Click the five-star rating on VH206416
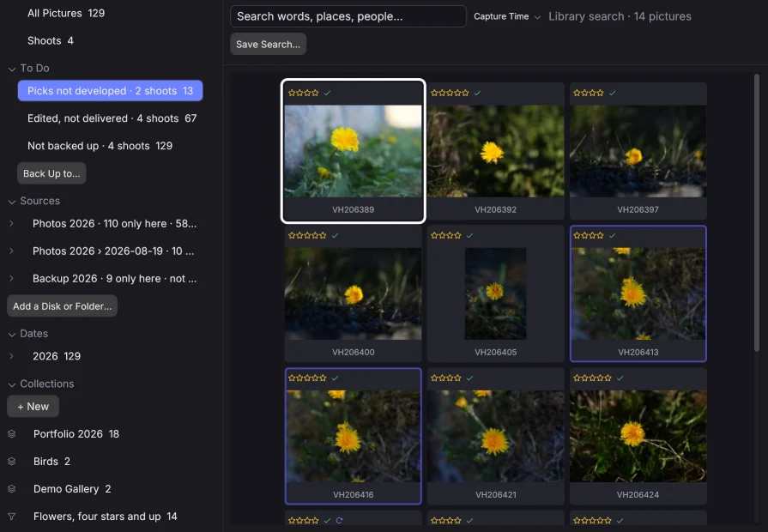Screen dimensions: 768x532 pyautogui.click(x=307, y=378)
